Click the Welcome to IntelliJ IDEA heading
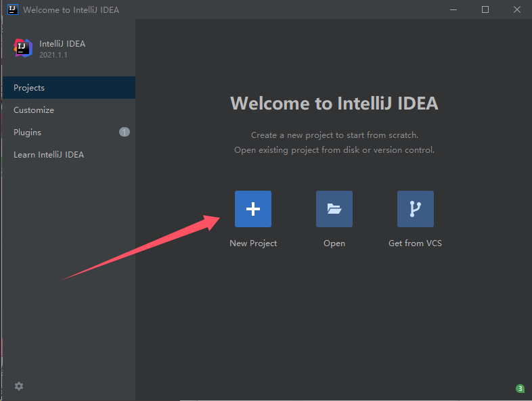 (x=334, y=103)
